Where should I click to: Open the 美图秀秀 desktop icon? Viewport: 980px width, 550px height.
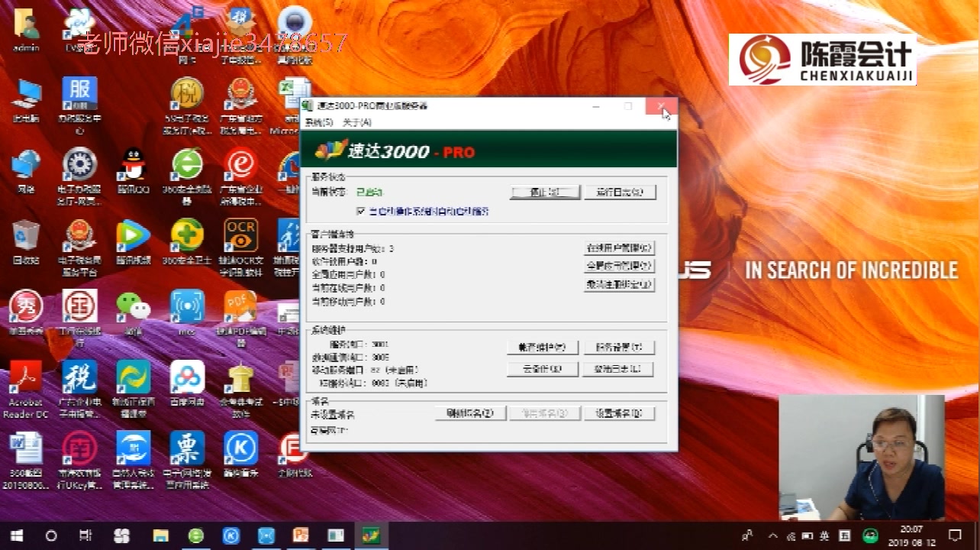pyautogui.click(x=26, y=312)
